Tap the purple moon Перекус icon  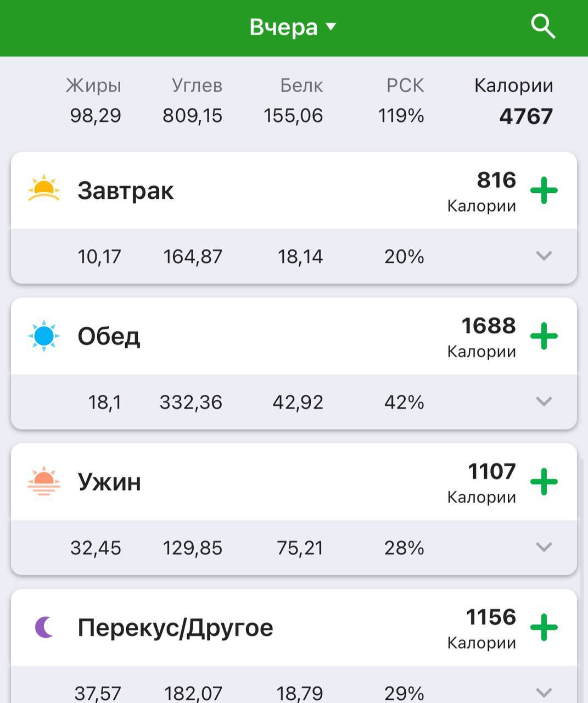(x=44, y=627)
